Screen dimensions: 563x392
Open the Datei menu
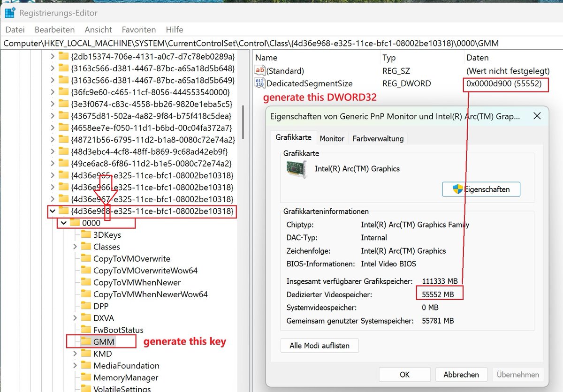[x=15, y=30]
